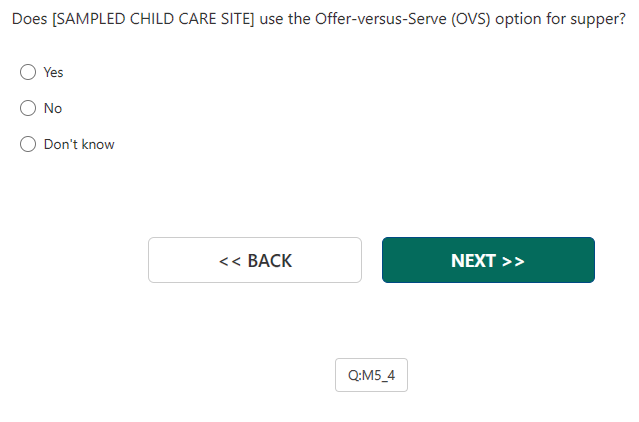Return to the previous survey question
639x422 pixels.
point(255,260)
